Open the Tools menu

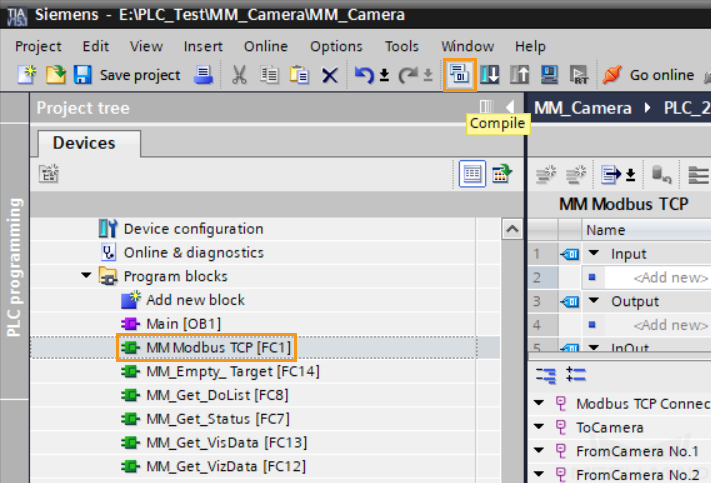coord(402,46)
